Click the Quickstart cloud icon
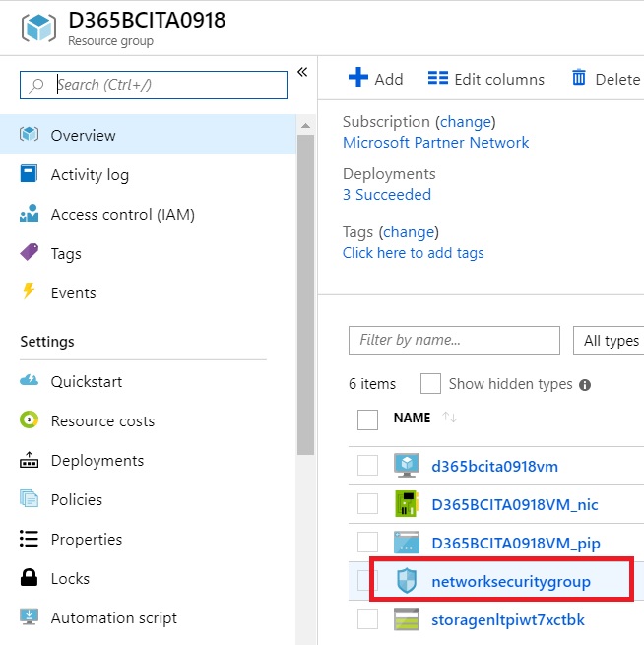The image size is (644, 645). tap(30, 381)
